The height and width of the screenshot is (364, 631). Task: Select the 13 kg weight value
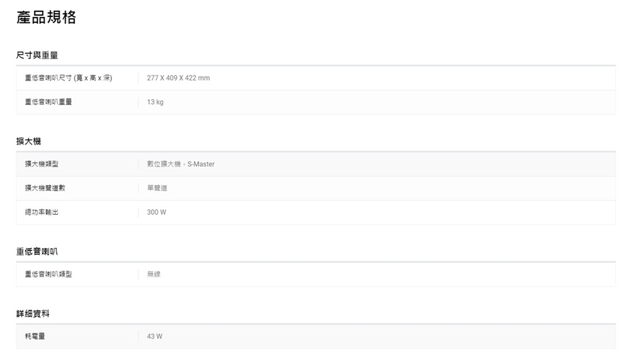tap(155, 102)
